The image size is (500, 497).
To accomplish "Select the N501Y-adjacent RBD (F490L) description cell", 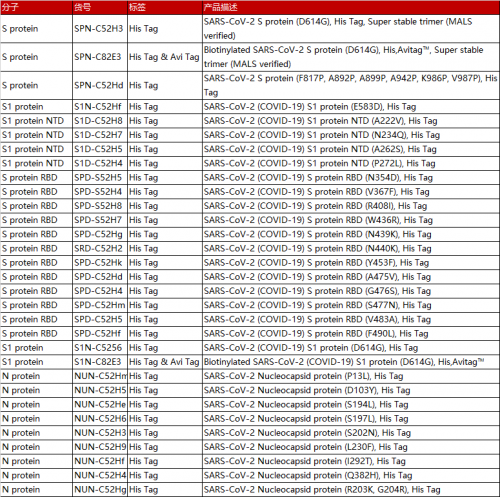I will click(x=316, y=333).
